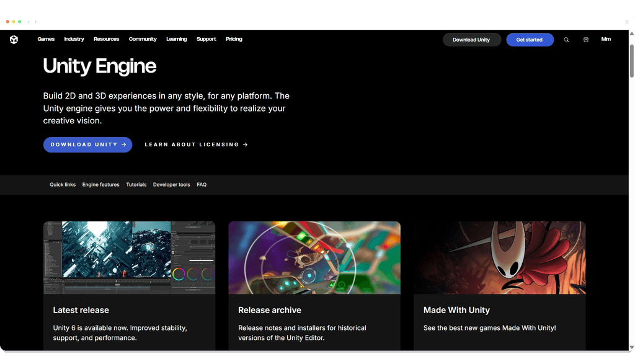Open the Made With Unity card image
The width and height of the screenshot is (635, 364).
pyautogui.click(x=500, y=257)
